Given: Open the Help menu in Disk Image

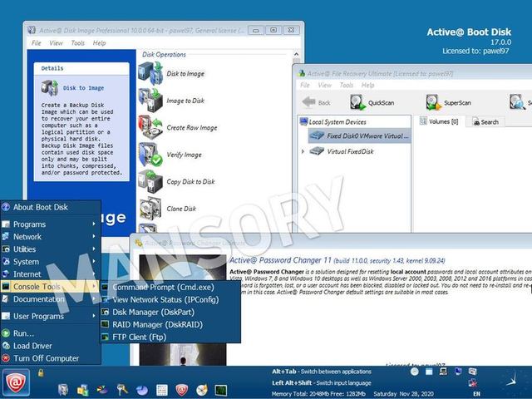Looking at the screenshot, I should [x=100, y=43].
